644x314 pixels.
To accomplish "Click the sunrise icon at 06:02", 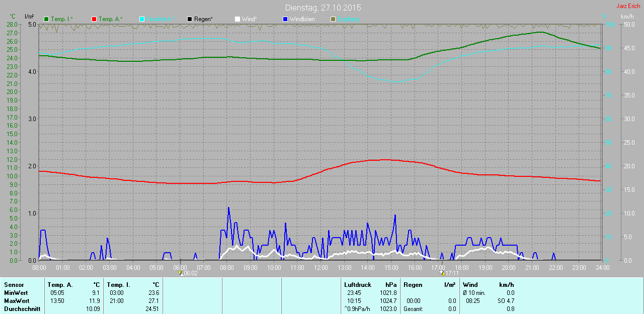I will 181,273.
